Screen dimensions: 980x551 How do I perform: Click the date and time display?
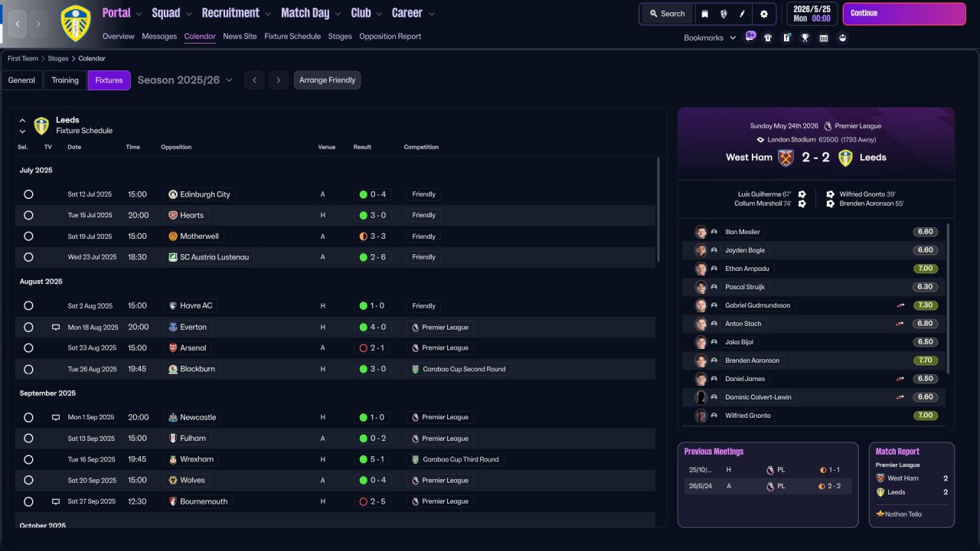[x=811, y=14]
